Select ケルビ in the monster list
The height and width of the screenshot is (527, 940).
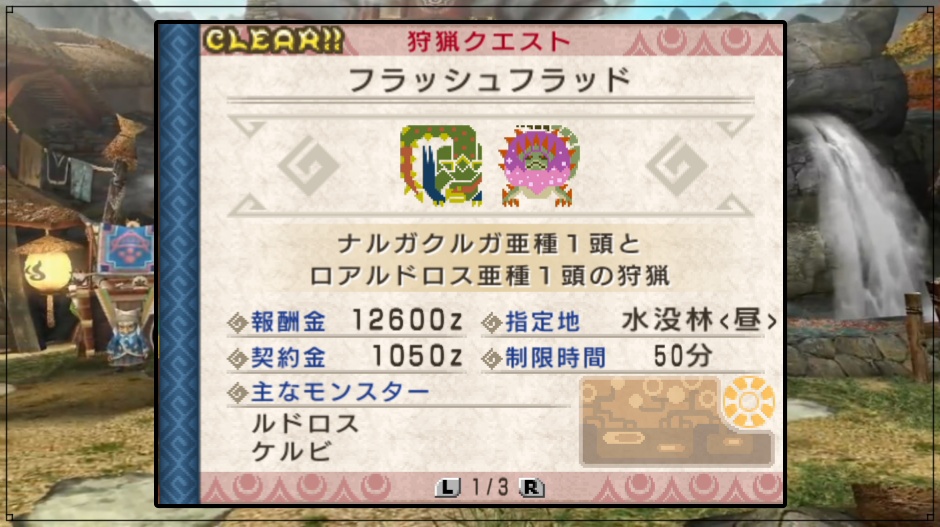(292, 451)
